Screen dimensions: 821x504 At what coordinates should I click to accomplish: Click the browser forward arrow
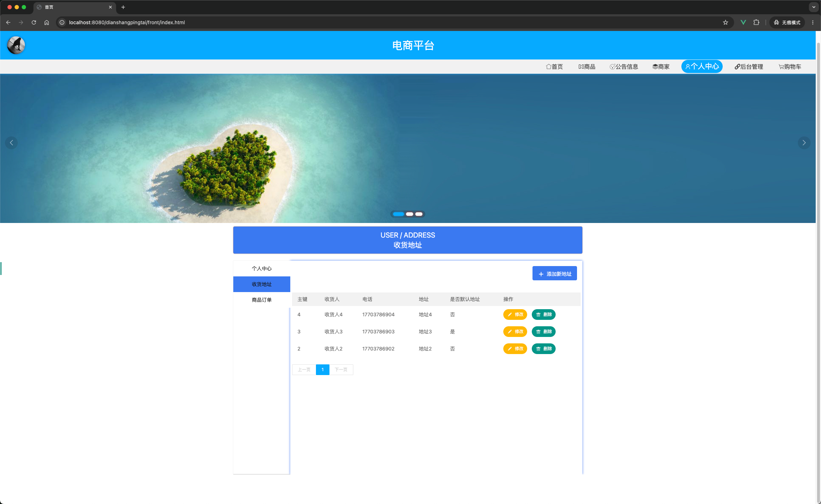click(x=21, y=22)
